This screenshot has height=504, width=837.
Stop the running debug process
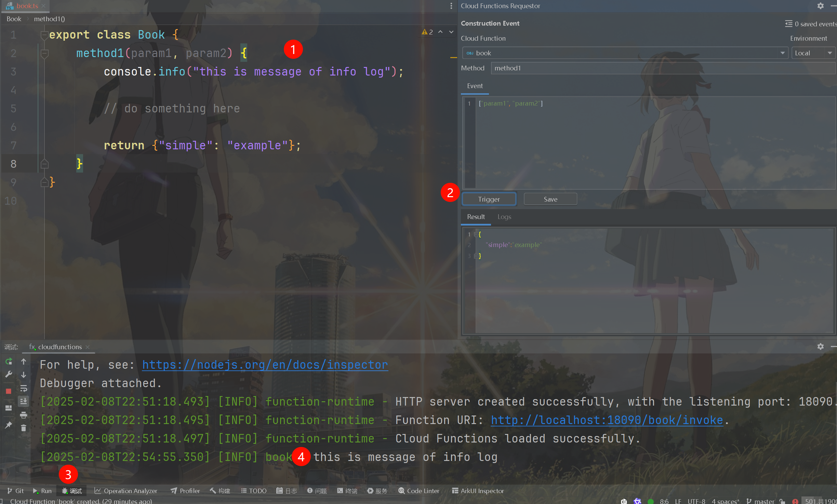click(x=9, y=391)
